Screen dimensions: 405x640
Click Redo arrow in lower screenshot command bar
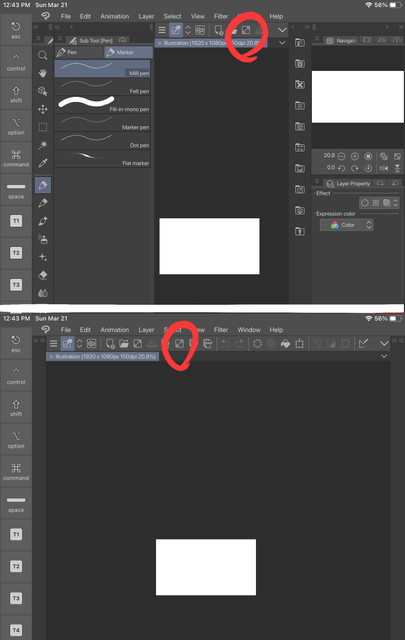coord(240,344)
